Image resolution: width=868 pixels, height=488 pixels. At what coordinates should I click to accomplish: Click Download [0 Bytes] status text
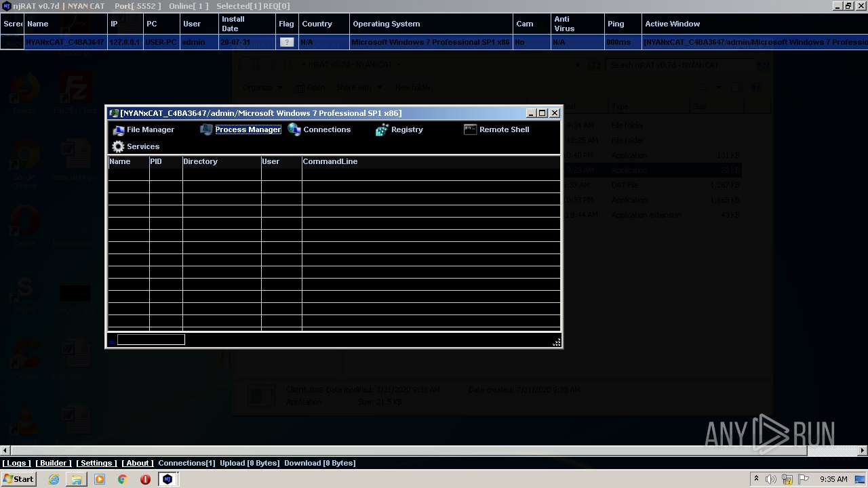(x=319, y=463)
